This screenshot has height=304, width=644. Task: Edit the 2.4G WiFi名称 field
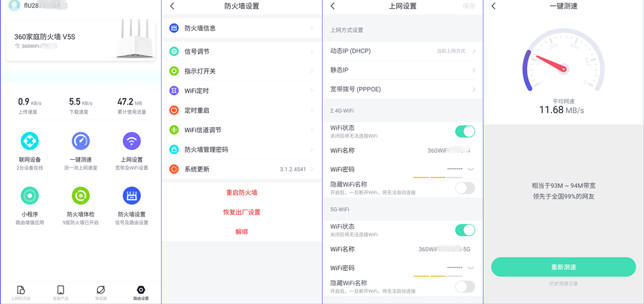(x=449, y=150)
